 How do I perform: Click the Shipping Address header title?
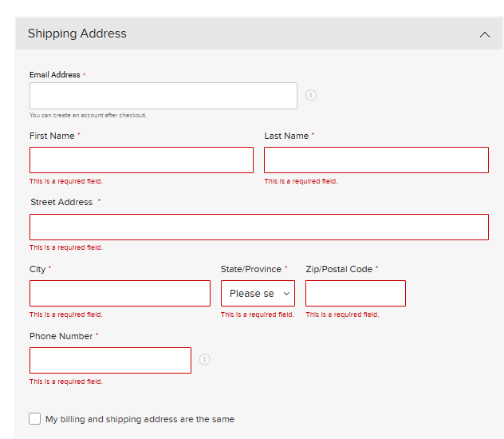coord(77,34)
